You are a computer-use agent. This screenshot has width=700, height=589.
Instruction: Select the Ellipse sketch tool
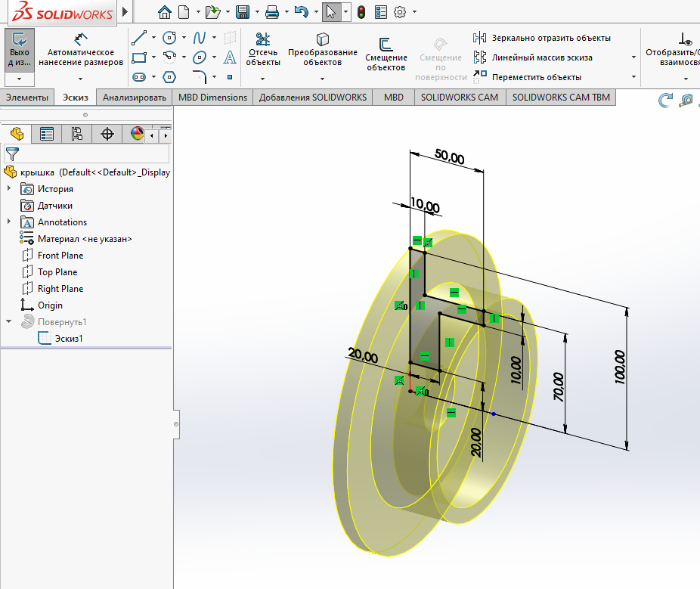[200, 57]
